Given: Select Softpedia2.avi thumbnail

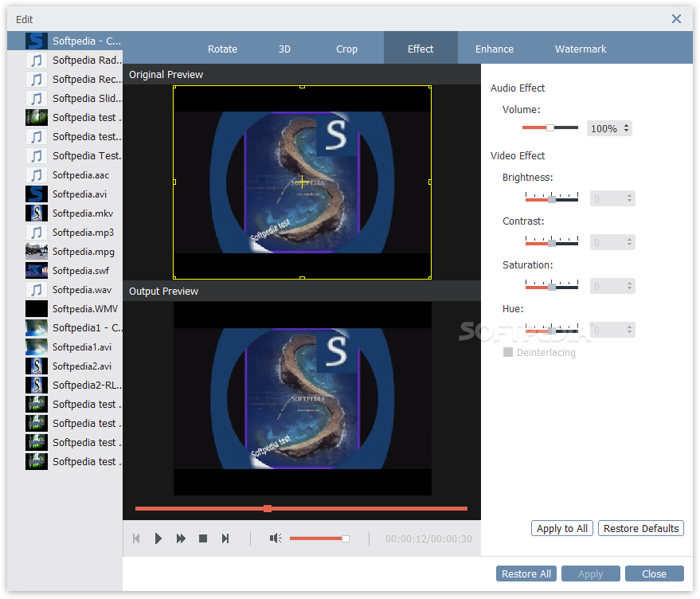Looking at the screenshot, I should (36, 366).
